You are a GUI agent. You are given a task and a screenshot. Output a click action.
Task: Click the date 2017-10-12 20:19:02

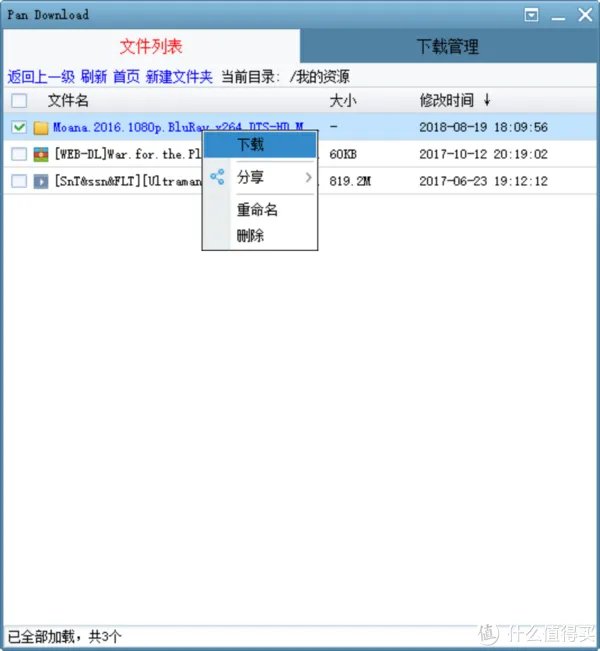pyautogui.click(x=483, y=154)
